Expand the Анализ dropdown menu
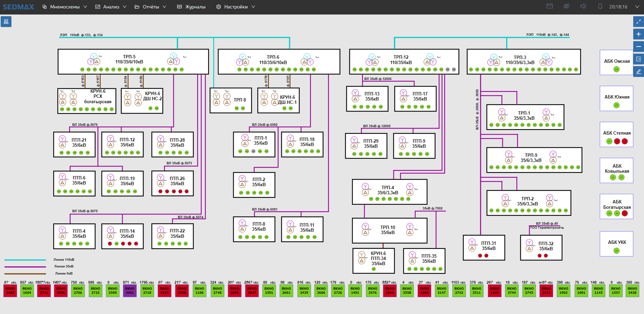This screenshot has width=644, height=314. point(111,7)
